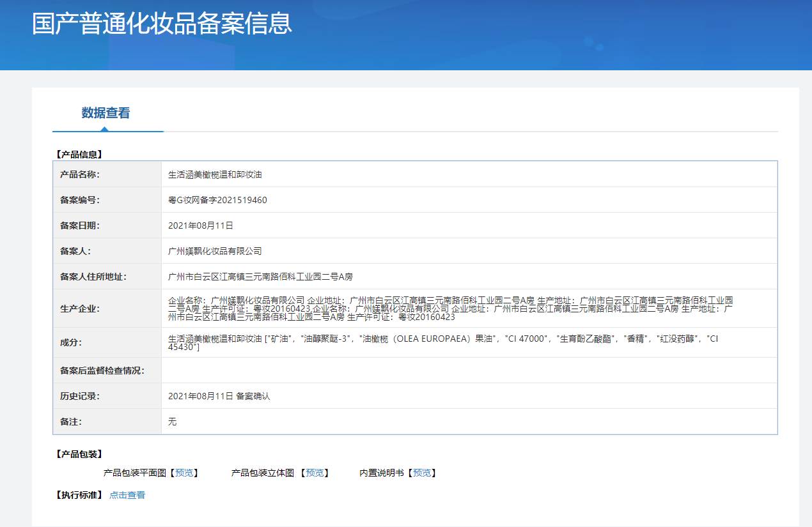Select the 备案日期 label cell
812x527 pixels.
(x=107, y=225)
